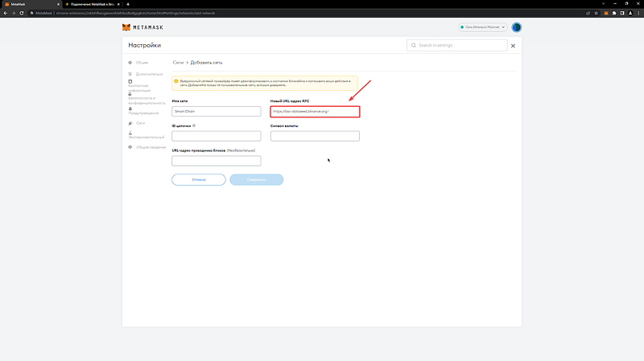Close the second browser tab
644x361 pixels.
point(118,4)
